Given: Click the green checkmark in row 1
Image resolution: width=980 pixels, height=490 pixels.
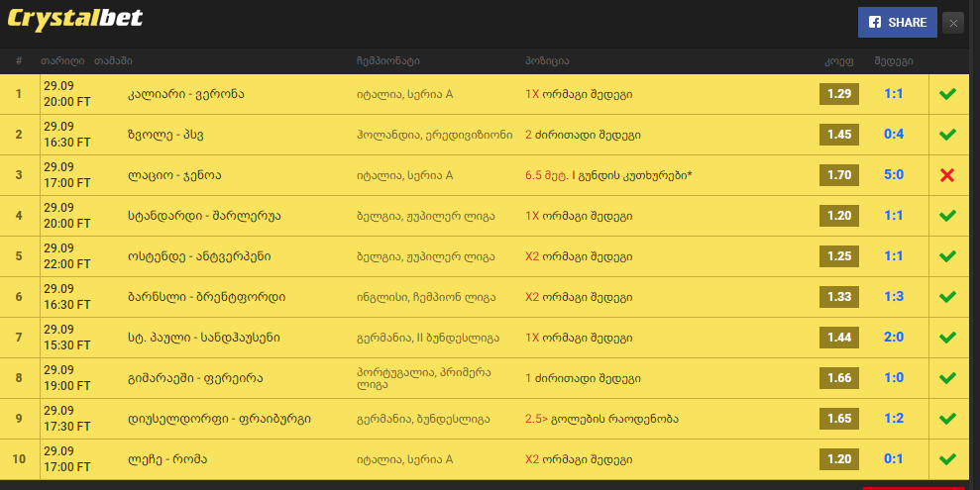Looking at the screenshot, I should coord(947,94).
